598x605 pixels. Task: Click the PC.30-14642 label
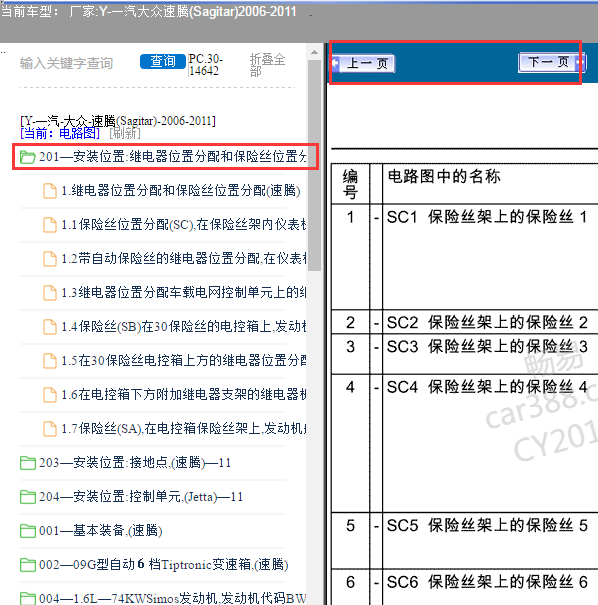pyautogui.click(x=205, y=65)
